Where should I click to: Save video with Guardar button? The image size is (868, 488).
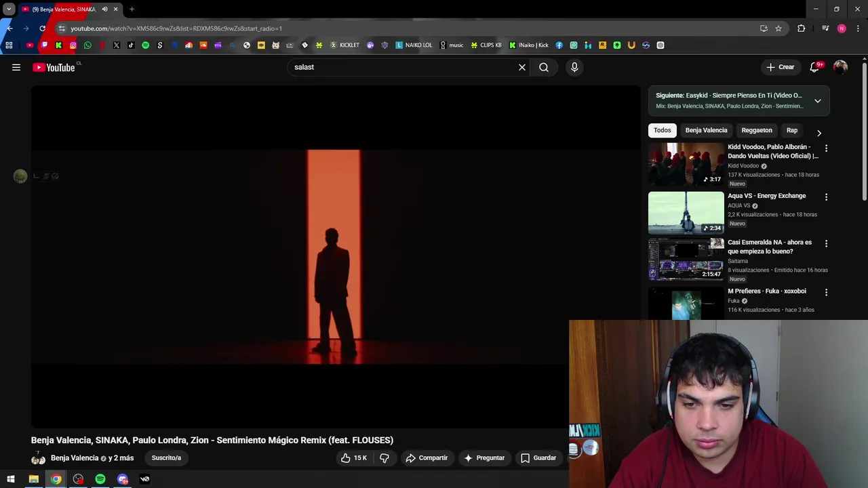pos(538,458)
